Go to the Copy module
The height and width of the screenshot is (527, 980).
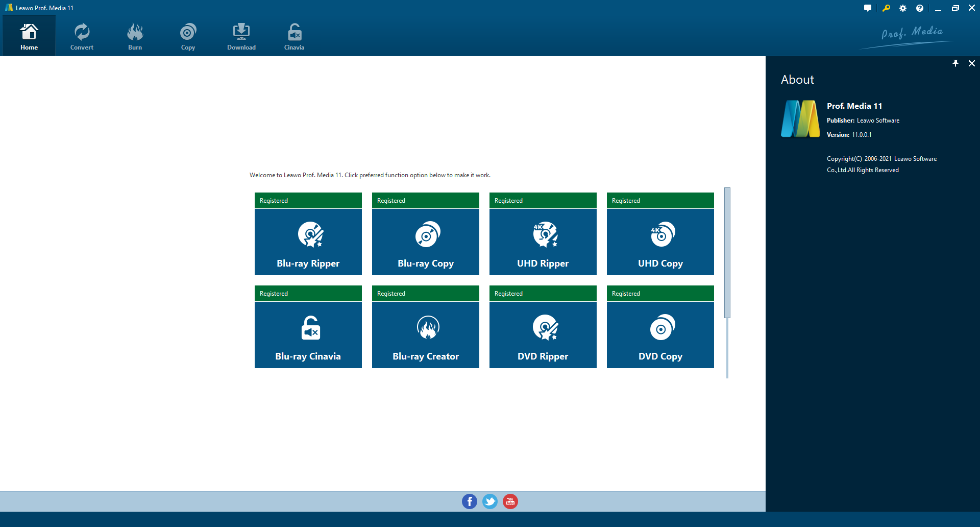pos(188,36)
